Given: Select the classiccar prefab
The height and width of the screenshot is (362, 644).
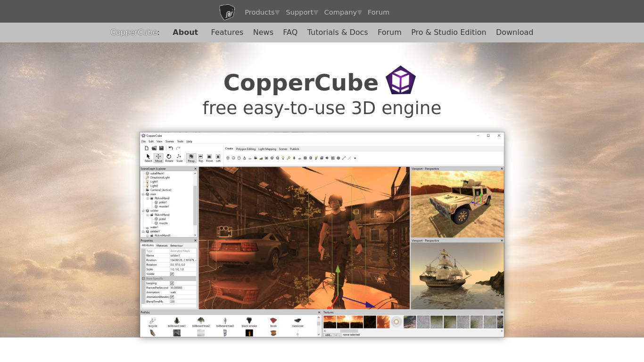Looking at the screenshot, I should click(x=297, y=322).
